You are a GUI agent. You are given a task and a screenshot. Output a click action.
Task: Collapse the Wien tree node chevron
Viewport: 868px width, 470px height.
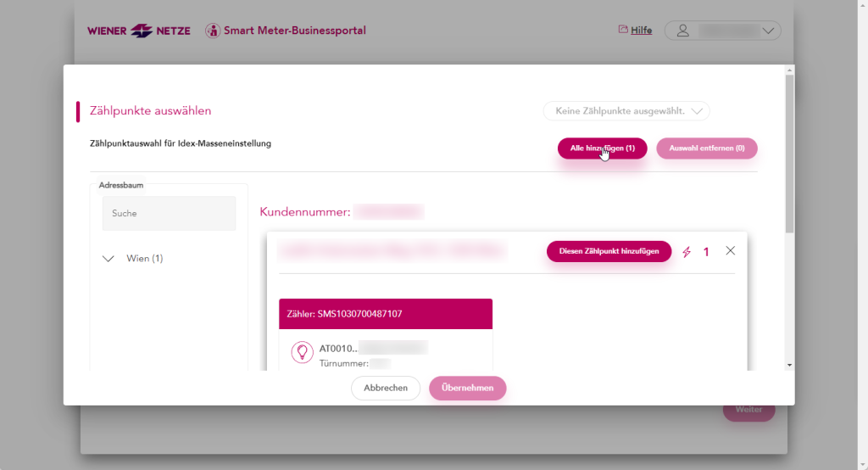pos(108,259)
